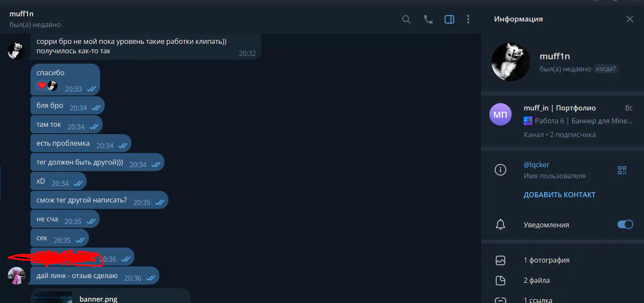
Task: Click the cat avatar beside the first message
Action: pos(16,51)
